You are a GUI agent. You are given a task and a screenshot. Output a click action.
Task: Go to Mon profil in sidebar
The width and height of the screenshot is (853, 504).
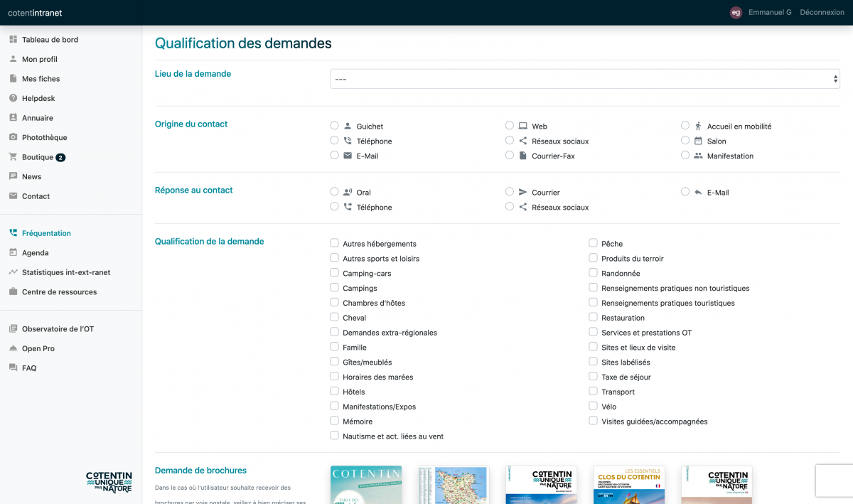click(40, 59)
